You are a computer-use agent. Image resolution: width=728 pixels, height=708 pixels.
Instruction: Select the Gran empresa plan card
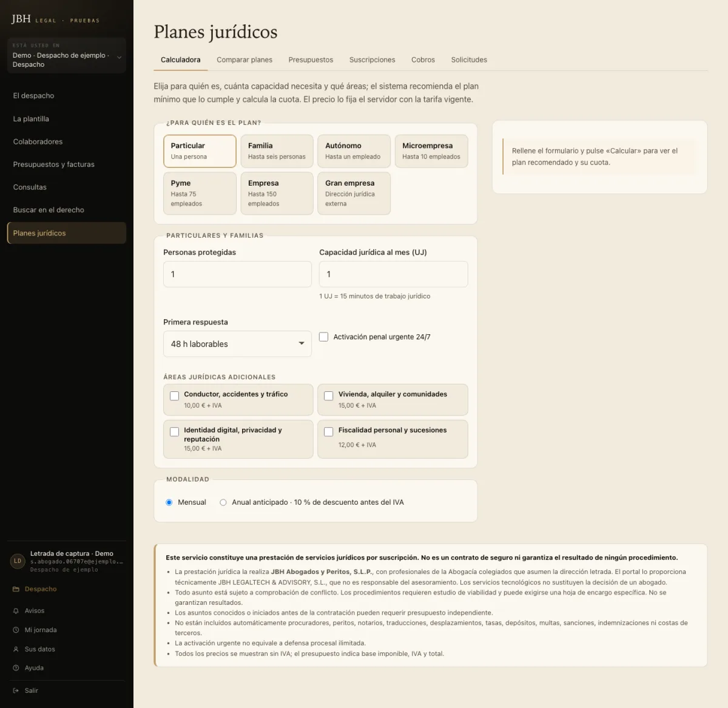click(x=354, y=194)
